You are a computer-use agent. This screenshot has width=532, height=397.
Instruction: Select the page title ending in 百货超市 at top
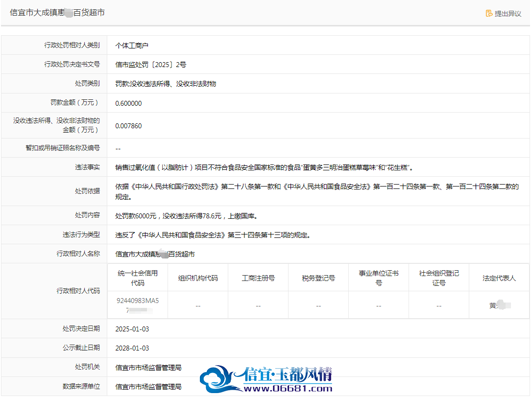point(57,13)
